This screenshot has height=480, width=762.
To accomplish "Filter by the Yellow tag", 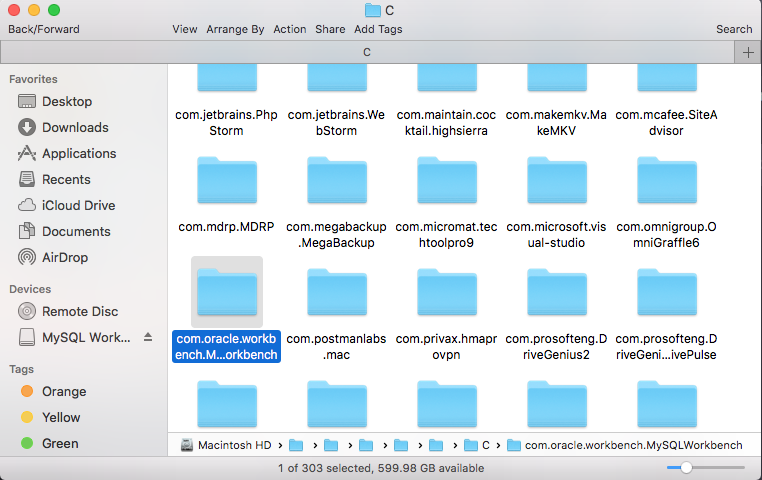I will [62, 417].
